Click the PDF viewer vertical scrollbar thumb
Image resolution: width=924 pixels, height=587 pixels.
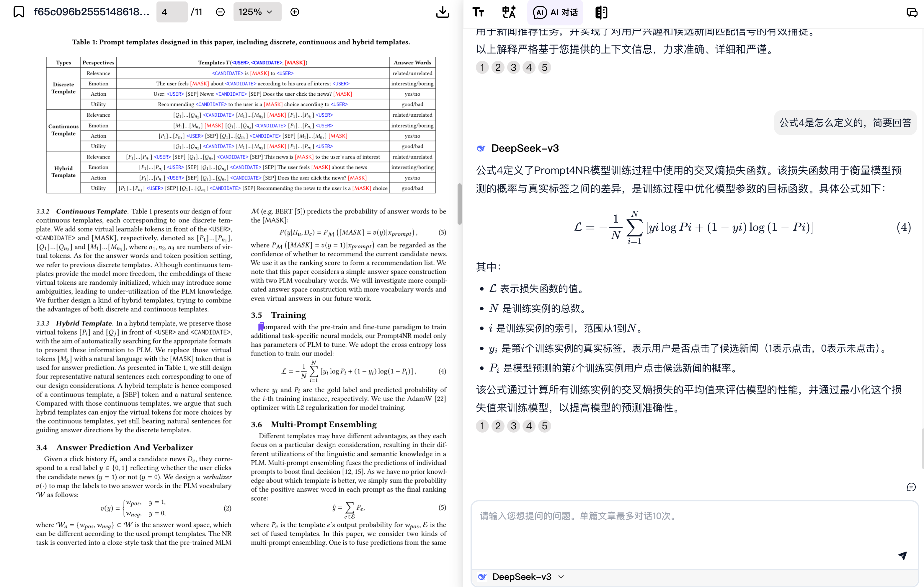tap(459, 203)
